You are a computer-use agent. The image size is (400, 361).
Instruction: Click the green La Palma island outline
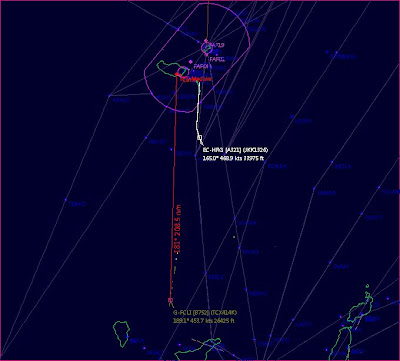(x=121, y=334)
